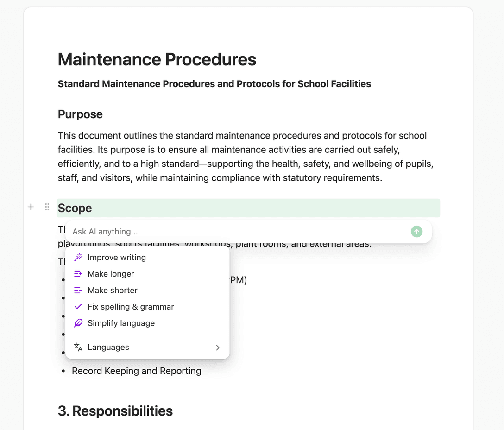Open the Languages menu entry
Screen dimensions: 504x430
[147, 348]
